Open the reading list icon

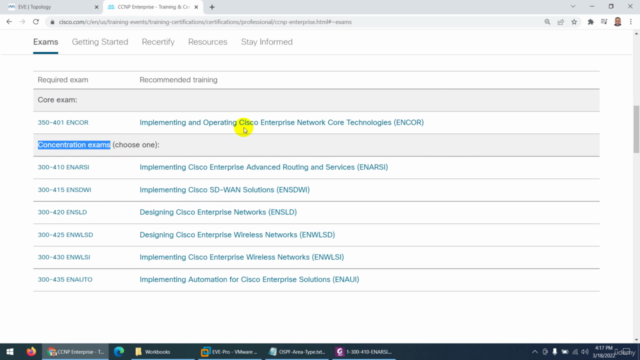click(x=604, y=22)
